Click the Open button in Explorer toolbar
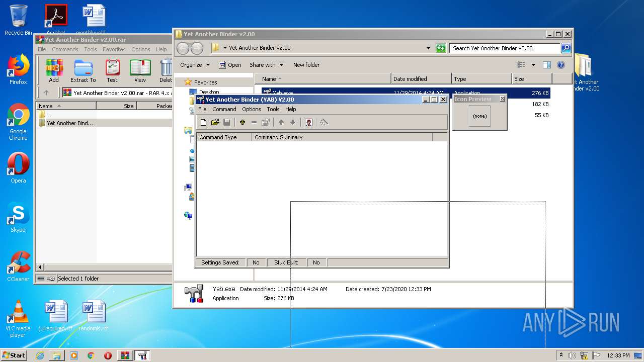This screenshot has width=644, height=362. 230,65
